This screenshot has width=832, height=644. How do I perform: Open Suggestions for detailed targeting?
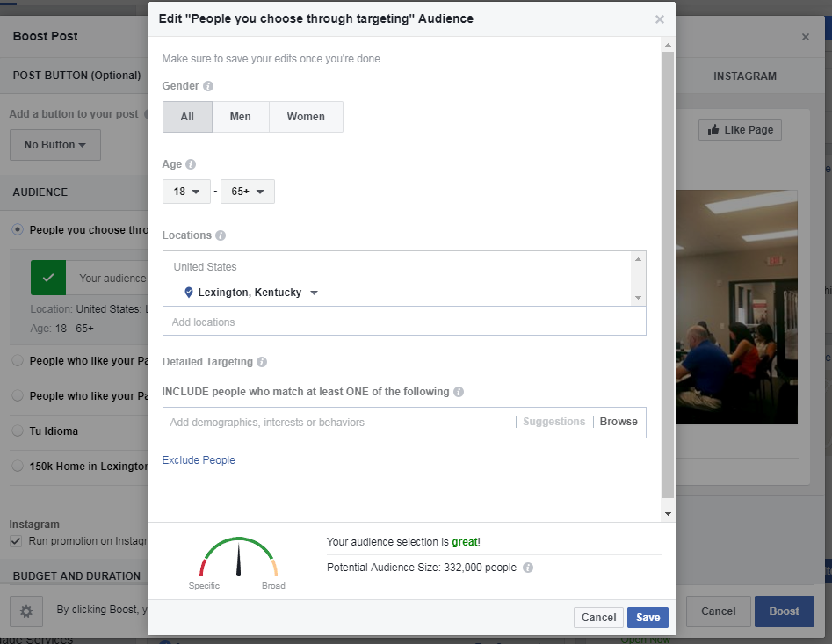point(554,422)
